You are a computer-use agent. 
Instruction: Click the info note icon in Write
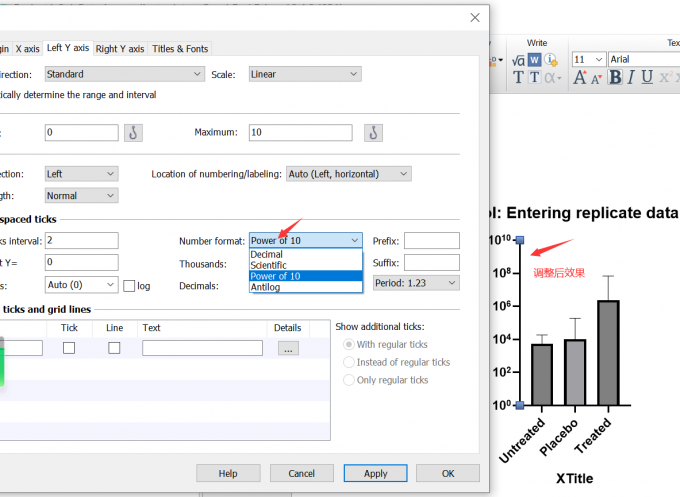(551, 60)
